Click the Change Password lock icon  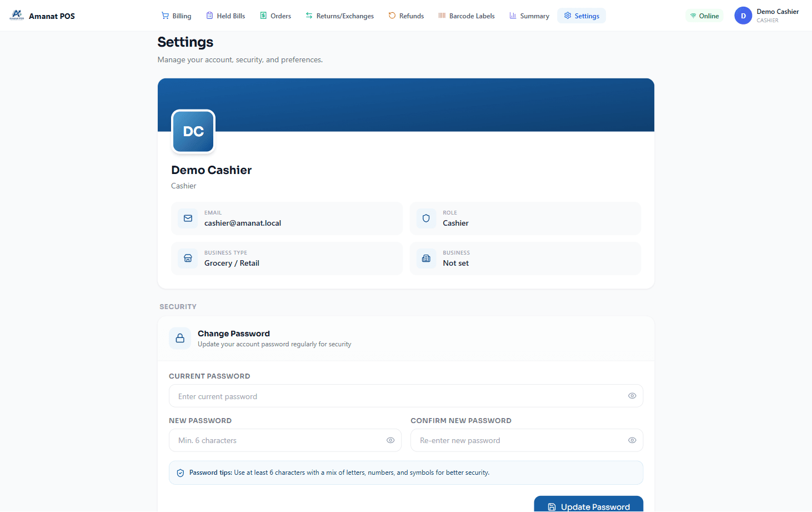(180, 338)
